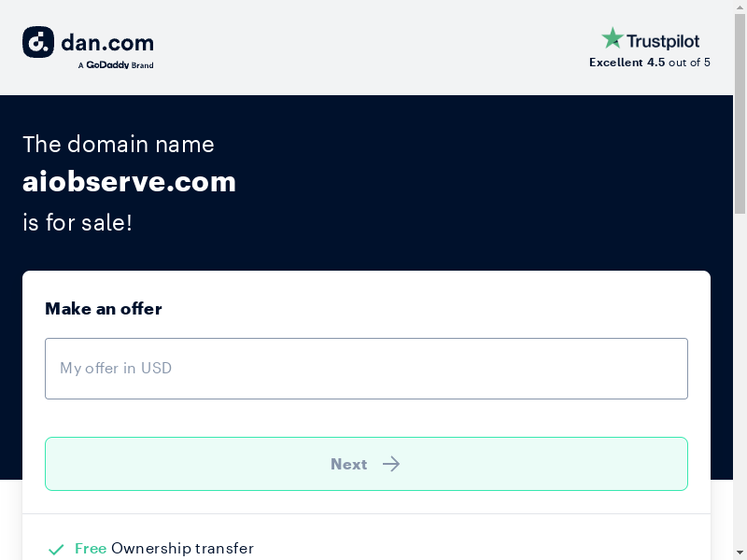The image size is (747, 560).
Task: Open the Trustpilot wordmark link
Action: [663, 41]
